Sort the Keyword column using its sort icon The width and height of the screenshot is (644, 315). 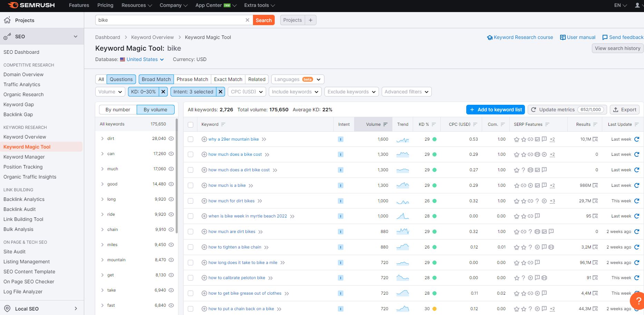(223, 124)
